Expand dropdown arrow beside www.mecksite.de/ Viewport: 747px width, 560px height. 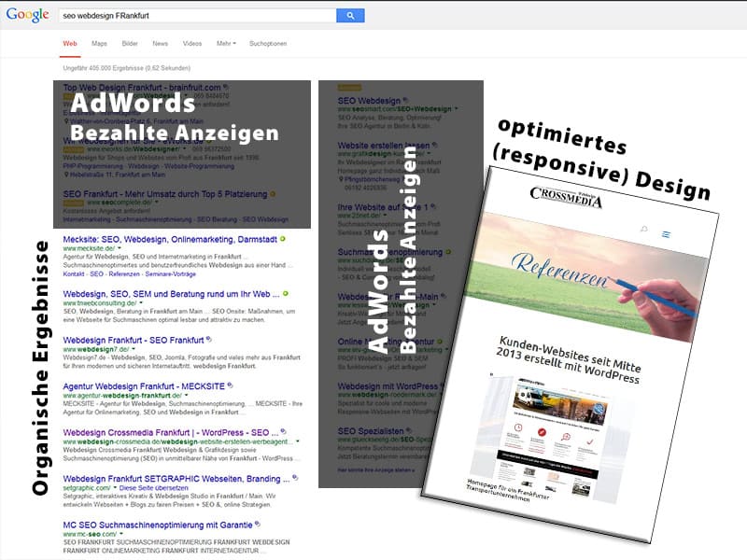[120, 248]
